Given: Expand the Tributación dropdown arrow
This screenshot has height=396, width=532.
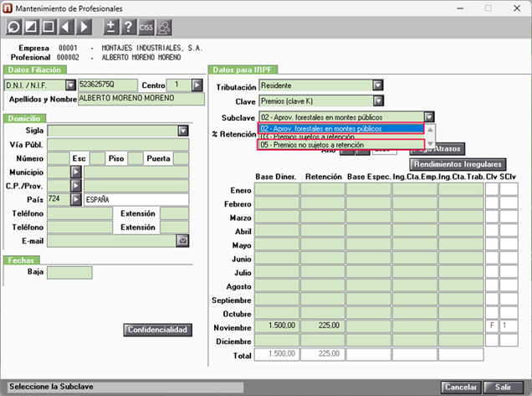Looking at the screenshot, I should click(377, 85).
